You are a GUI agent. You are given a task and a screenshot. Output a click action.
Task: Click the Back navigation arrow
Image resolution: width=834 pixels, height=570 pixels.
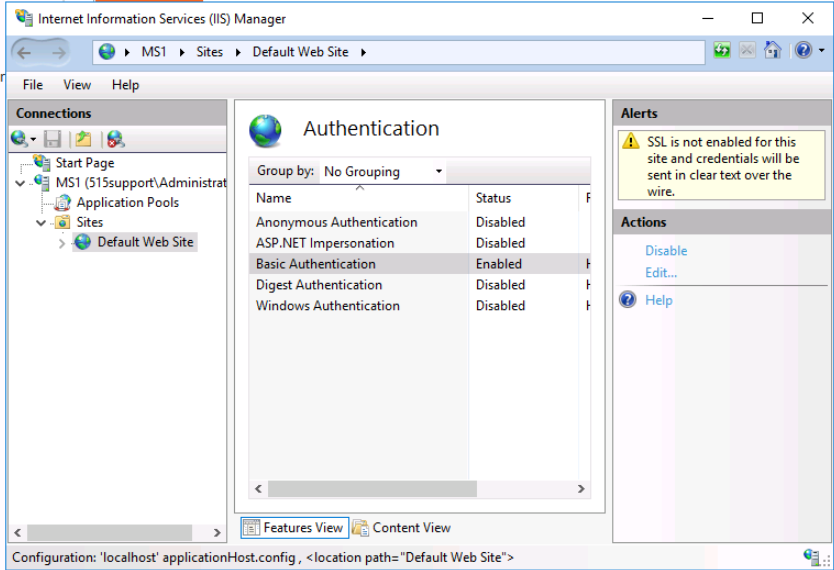click(24, 52)
